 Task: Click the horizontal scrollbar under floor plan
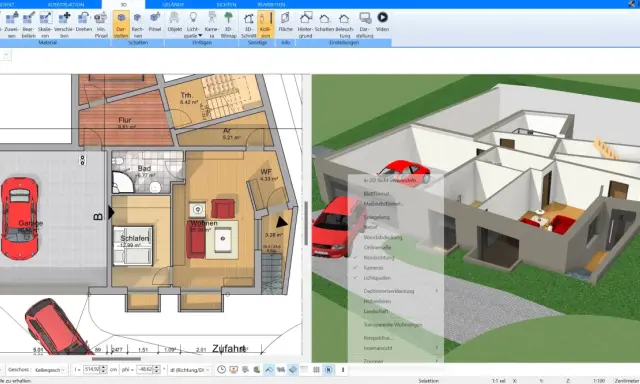[116, 359]
